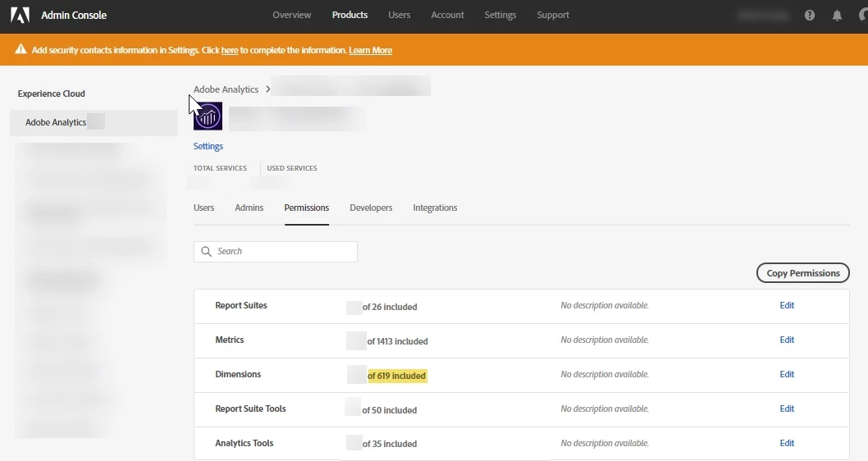868x461 pixels.
Task: Edit Metrics permissions
Action: (787, 340)
